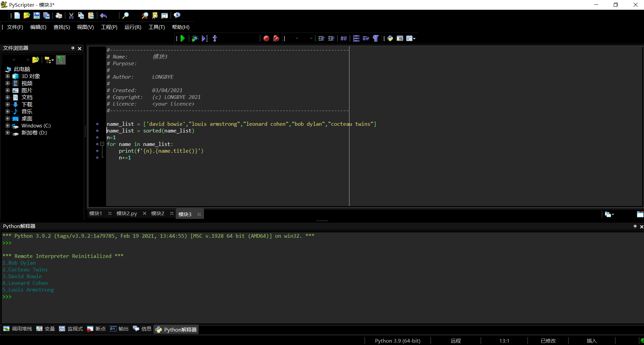The image size is (644, 345).
Task: Cut selection with the scissors icon
Action: point(71,15)
